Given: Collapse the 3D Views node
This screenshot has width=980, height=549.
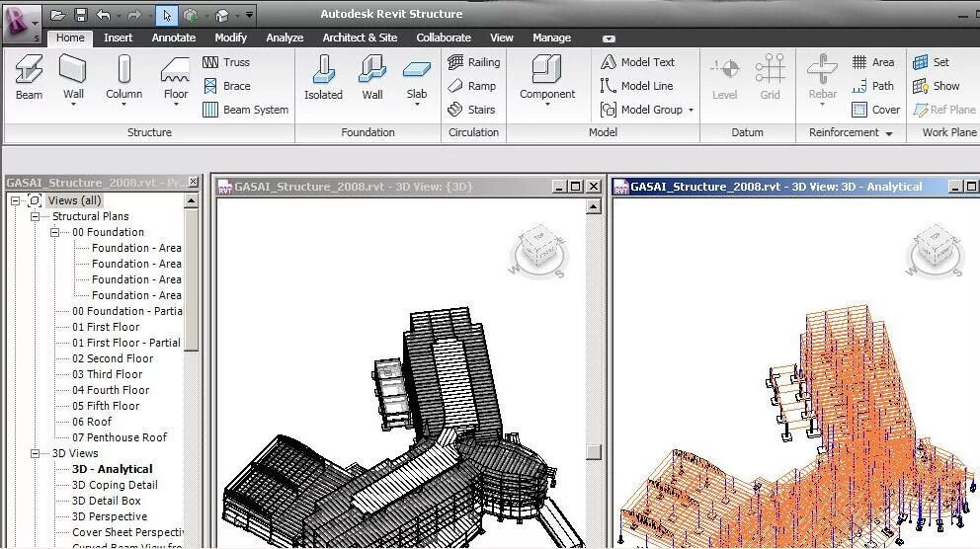Looking at the screenshot, I should pos(35,453).
